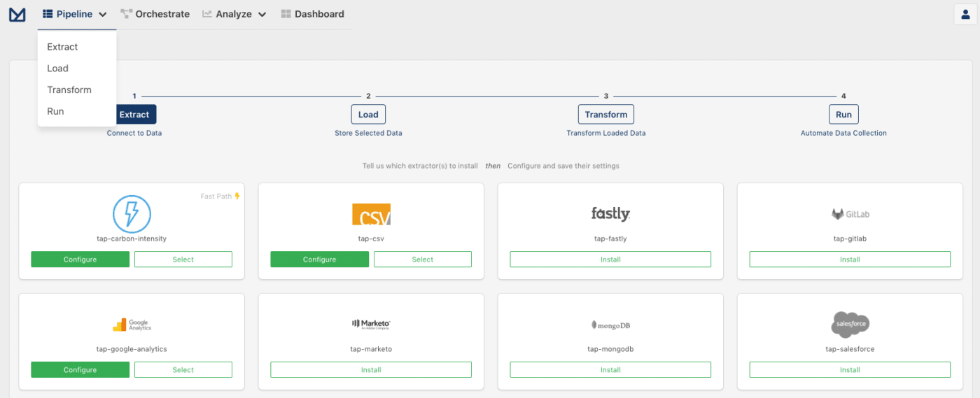Image resolution: width=980 pixels, height=398 pixels.
Task: Click the tap-carbon-intensity lightning logo
Action: tap(132, 214)
